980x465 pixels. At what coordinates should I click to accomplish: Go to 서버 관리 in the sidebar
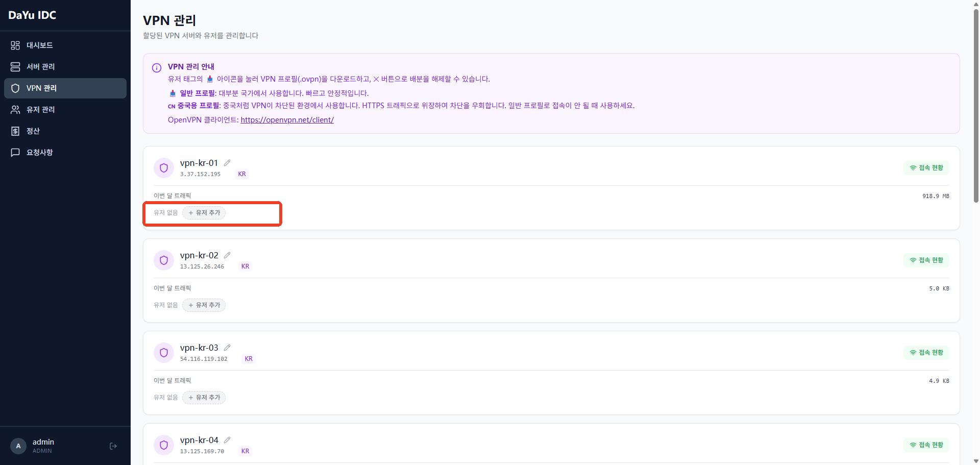pos(41,67)
